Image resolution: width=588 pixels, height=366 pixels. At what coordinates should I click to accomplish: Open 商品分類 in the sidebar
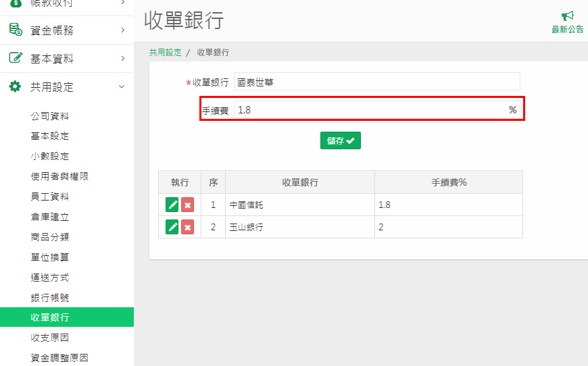[x=50, y=237]
